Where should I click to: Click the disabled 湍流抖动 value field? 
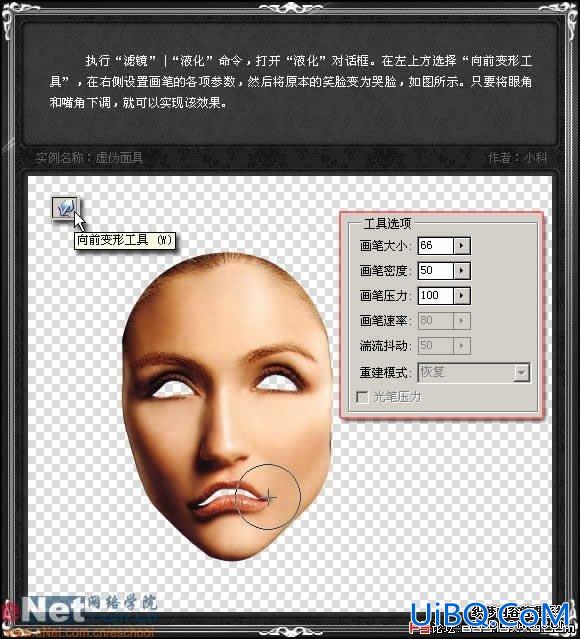(x=436, y=346)
